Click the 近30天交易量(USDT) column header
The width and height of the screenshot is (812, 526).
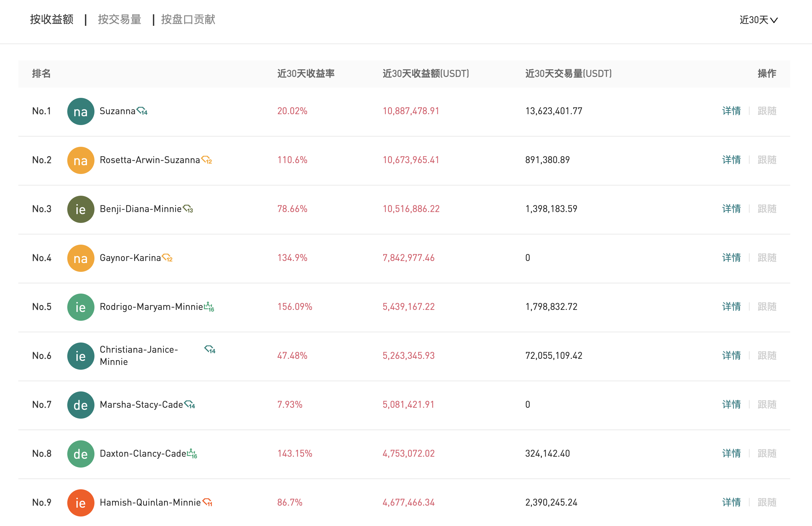568,73
